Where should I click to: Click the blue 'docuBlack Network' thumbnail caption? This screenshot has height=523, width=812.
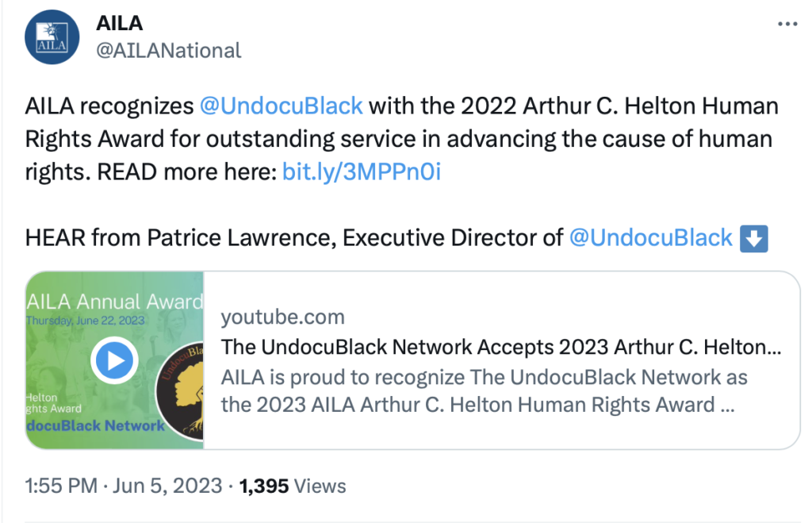tap(95, 425)
